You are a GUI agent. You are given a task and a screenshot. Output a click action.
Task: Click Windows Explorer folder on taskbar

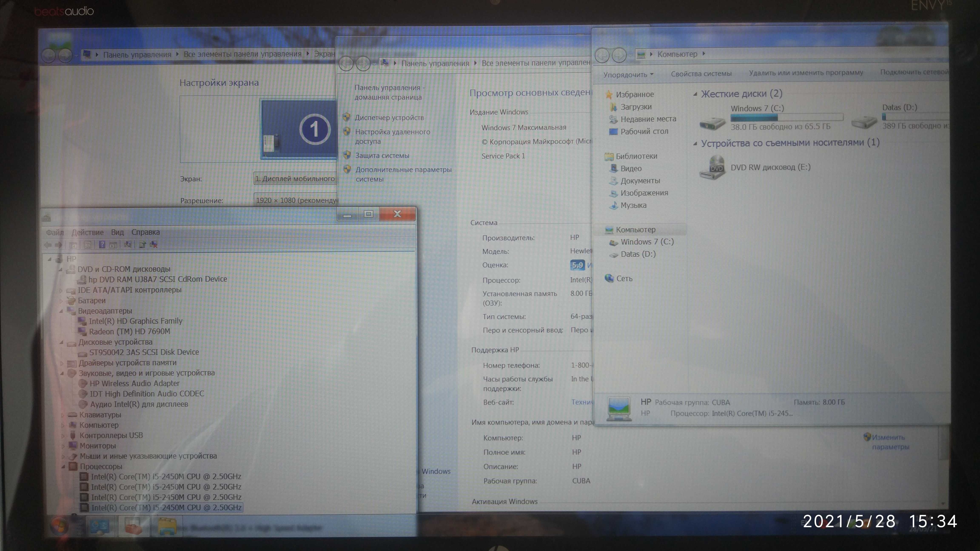(x=167, y=527)
